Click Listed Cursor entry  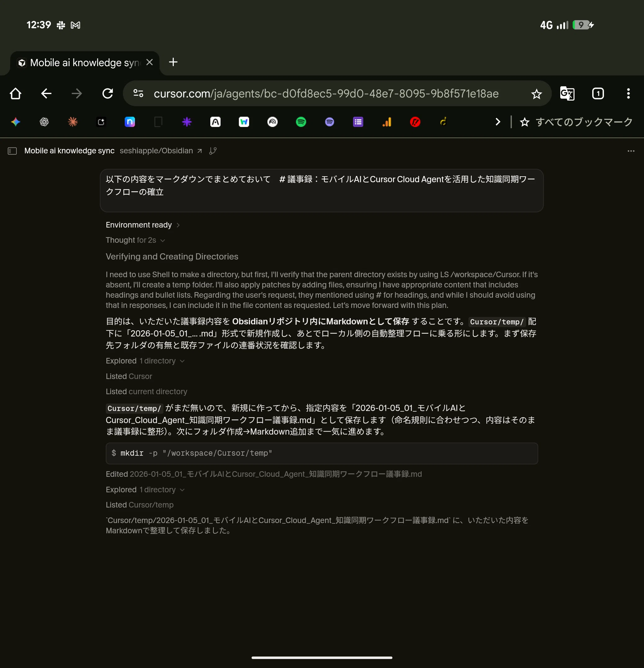point(129,376)
